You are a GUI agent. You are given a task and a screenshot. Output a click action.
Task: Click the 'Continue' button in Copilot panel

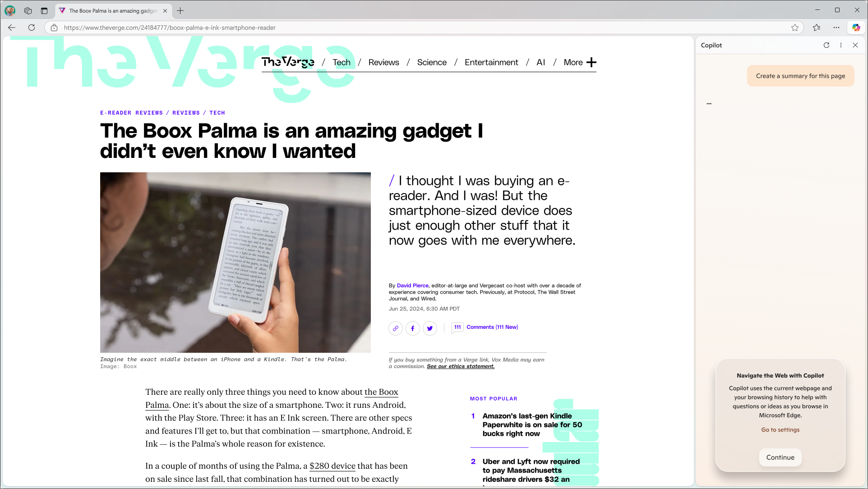pyautogui.click(x=780, y=457)
